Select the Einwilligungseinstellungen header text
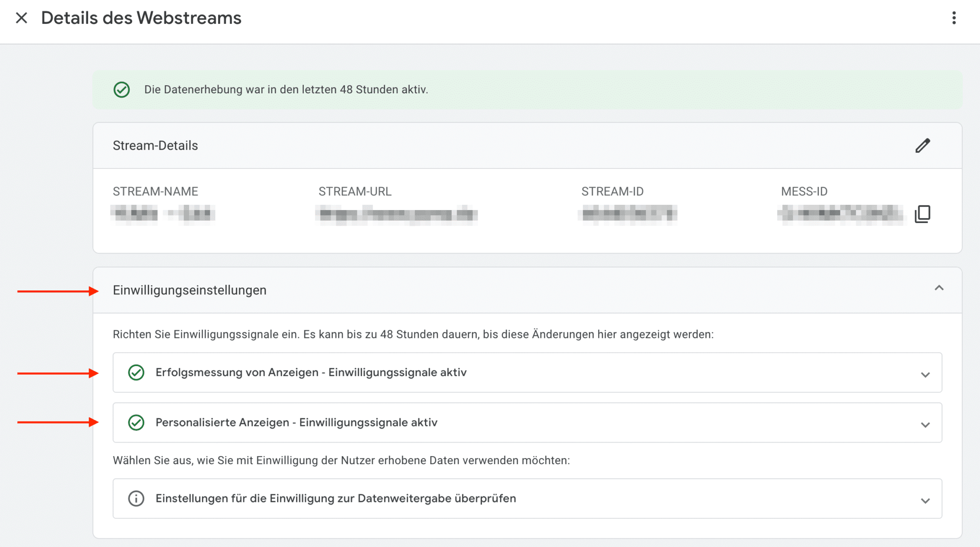Image resolution: width=980 pixels, height=547 pixels. (189, 290)
